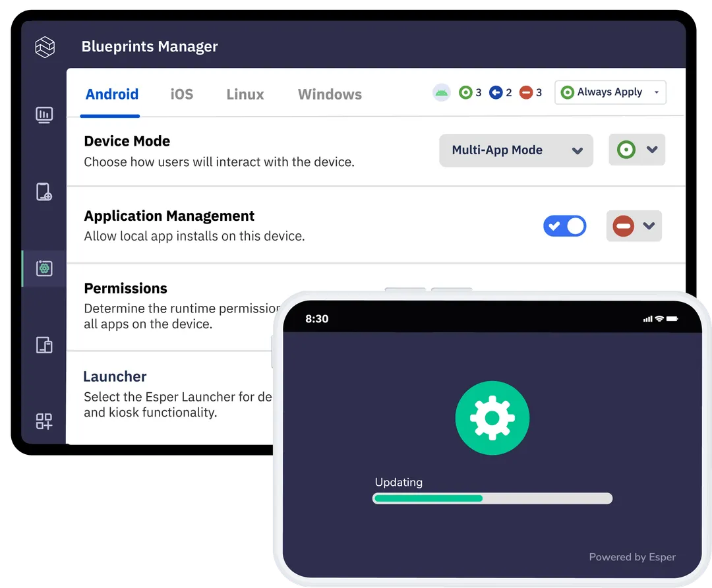
Task: Click the Android robot status icon
Action: pyautogui.click(x=441, y=93)
